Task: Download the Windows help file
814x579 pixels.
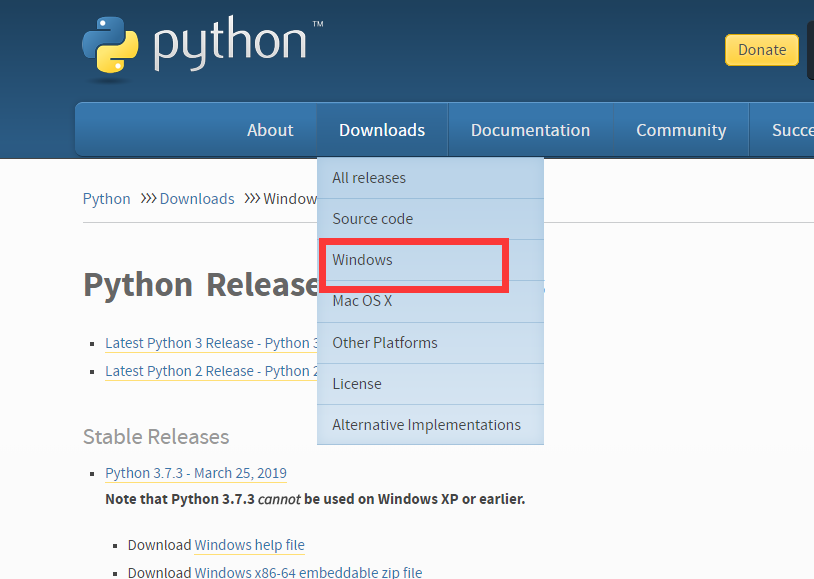Action: click(249, 545)
